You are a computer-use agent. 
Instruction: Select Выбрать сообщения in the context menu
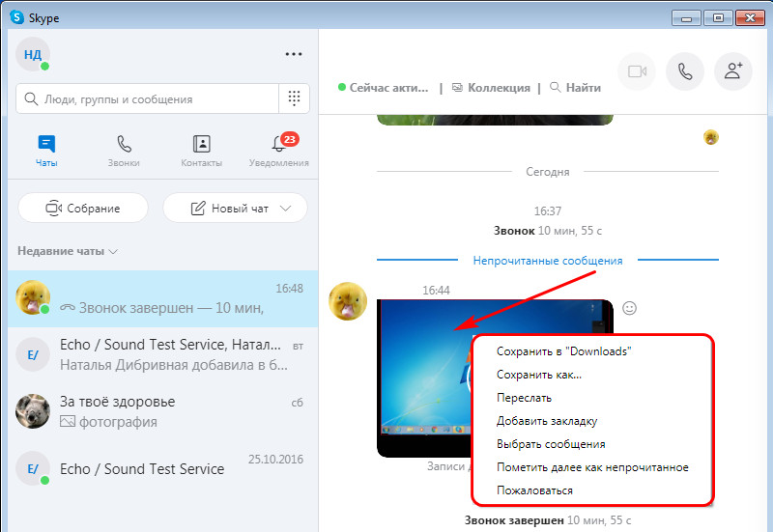click(551, 444)
